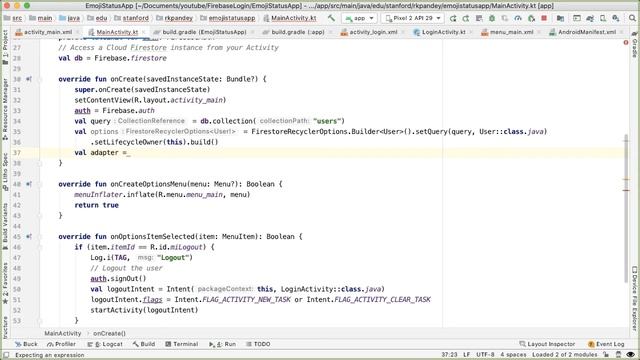Fold the if itemId miLogout block
The height and width of the screenshot is (360, 640).
40,247
